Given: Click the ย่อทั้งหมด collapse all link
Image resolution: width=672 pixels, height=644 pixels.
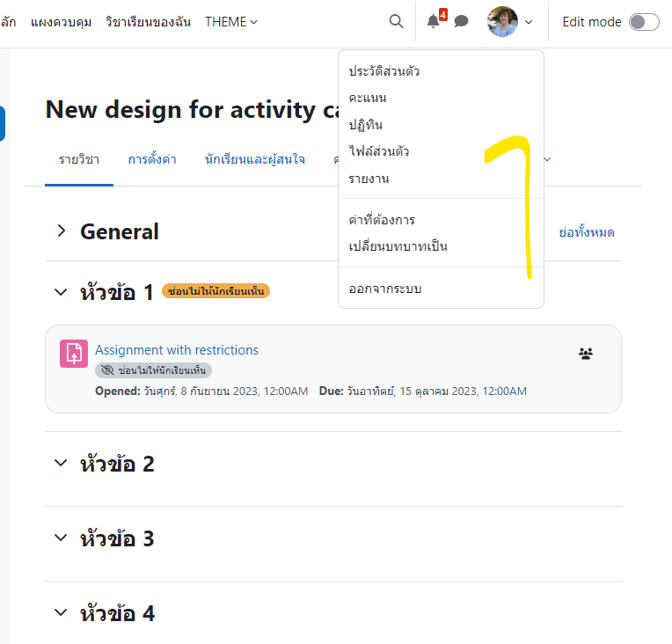Looking at the screenshot, I should tap(587, 232).
